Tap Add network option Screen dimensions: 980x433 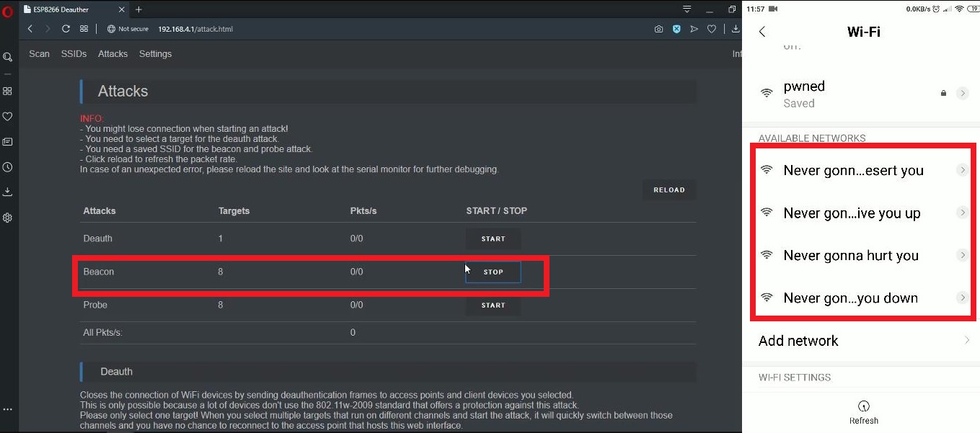tap(861, 341)
